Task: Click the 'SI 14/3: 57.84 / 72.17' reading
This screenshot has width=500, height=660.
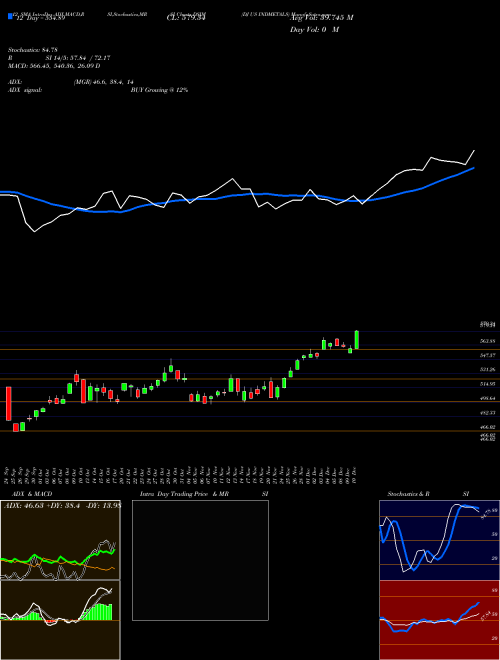Action: pyautogui.click(x=79, y=58)
